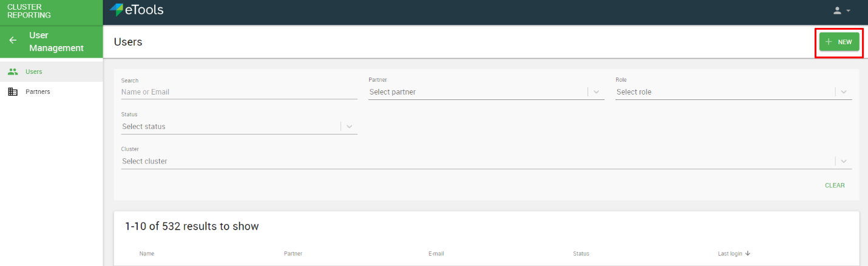This screenshot has height=266, width=868.
Task: Click the Partners building icon in sidebar
Action: pyautogui.click(x=13, y=91)
